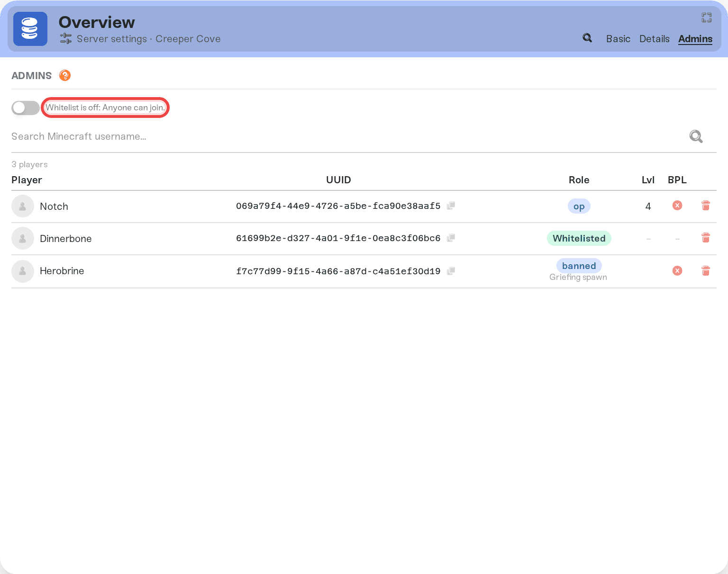Click Herobrine's avatar placeholder

pos(23,271)
